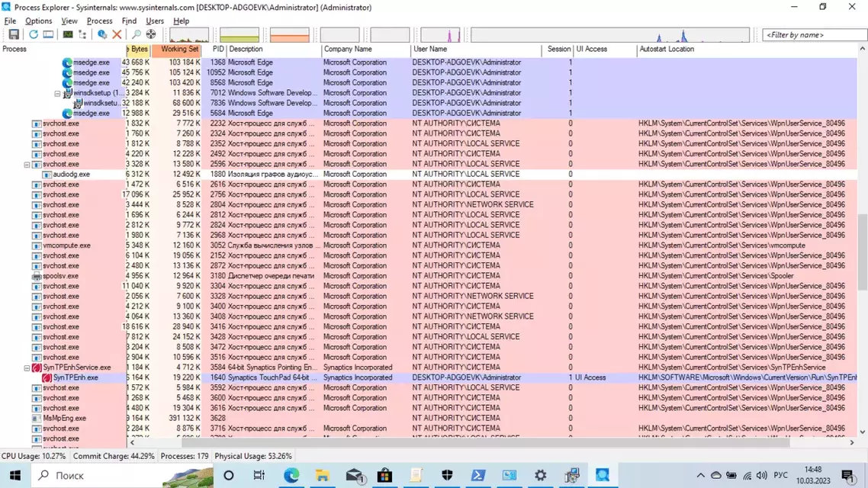
Task: Open the Users menu
Action: pos(155,21)
